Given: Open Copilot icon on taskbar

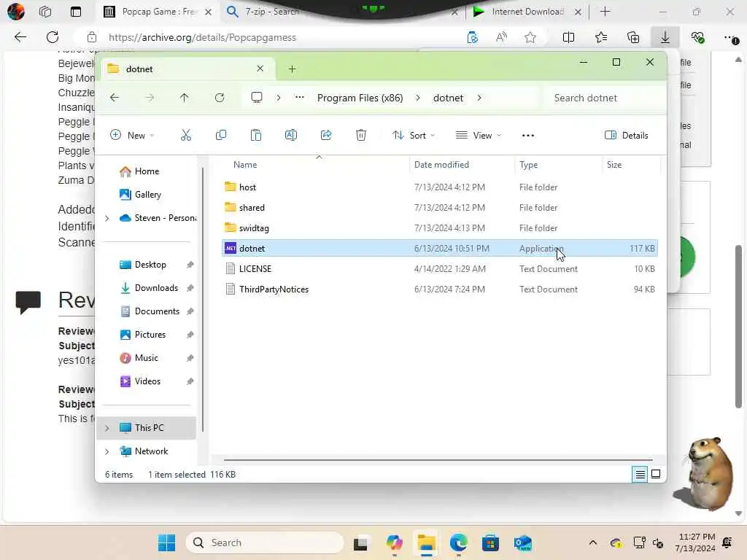Looking at the screenshot, I should 394,542.
